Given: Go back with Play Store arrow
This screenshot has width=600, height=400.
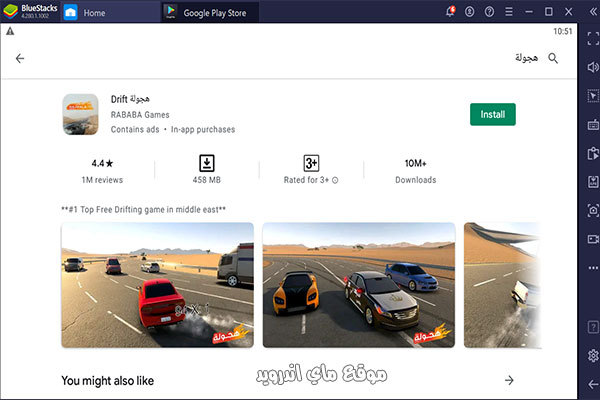Looking at the screenshot, I should click(20, 58).
